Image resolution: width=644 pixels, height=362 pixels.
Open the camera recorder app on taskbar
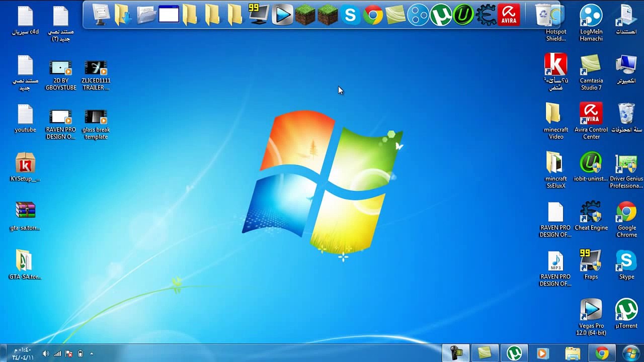[x=456, y=353]
